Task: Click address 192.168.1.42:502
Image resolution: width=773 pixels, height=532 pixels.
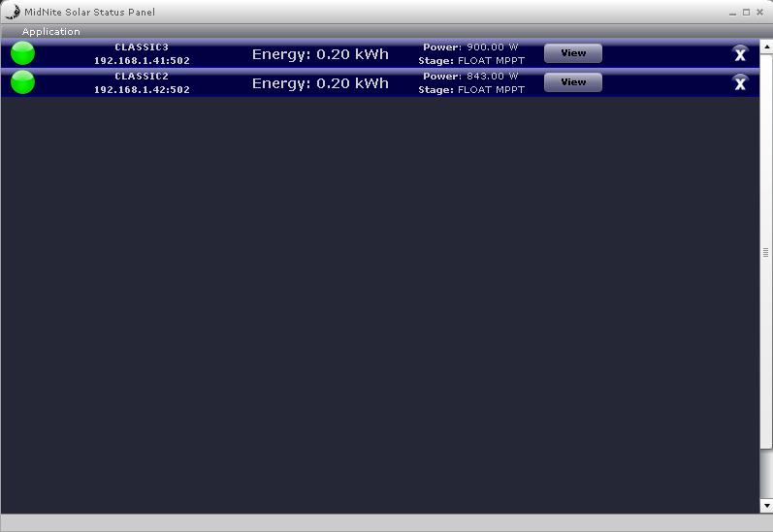Action: [142, 90]
